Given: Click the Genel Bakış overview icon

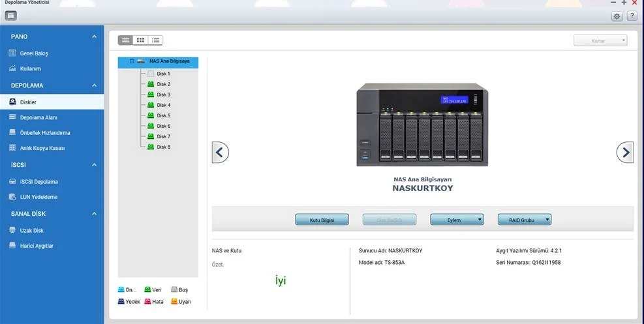Looking at the screenshot, I should pyautogui.click(x=12, y=53).
